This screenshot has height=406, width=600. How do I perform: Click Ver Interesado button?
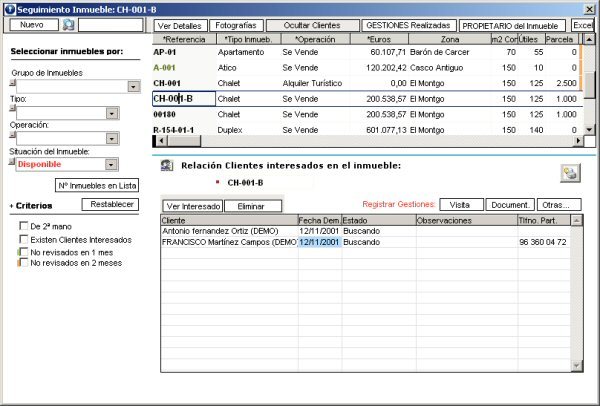193,206
